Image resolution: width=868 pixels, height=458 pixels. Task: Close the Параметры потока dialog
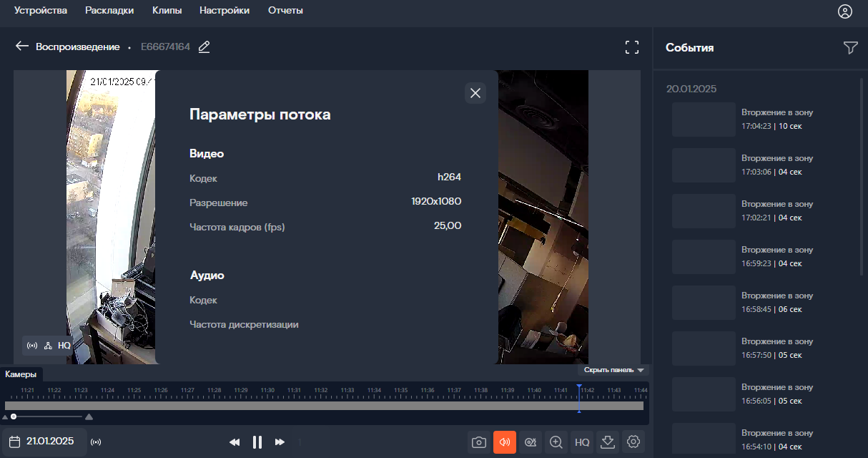pyautogui.click(x=475, y=92)
